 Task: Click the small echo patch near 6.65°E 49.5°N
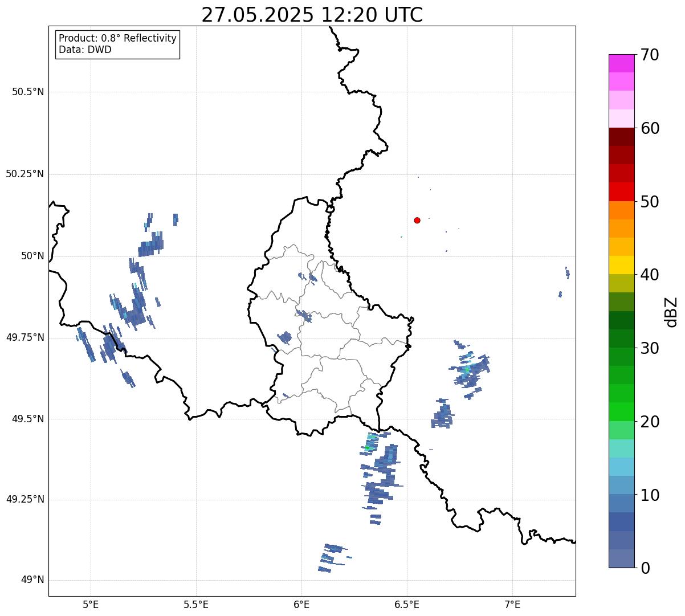[442, 414]
